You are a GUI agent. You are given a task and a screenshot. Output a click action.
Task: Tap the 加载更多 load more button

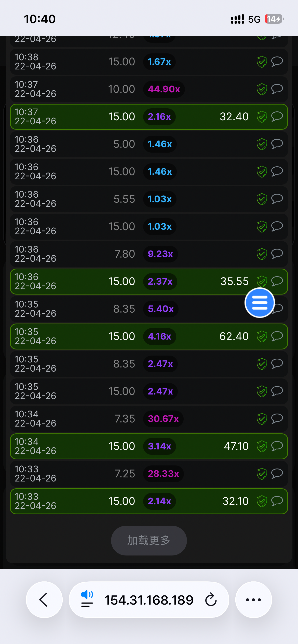149,540
